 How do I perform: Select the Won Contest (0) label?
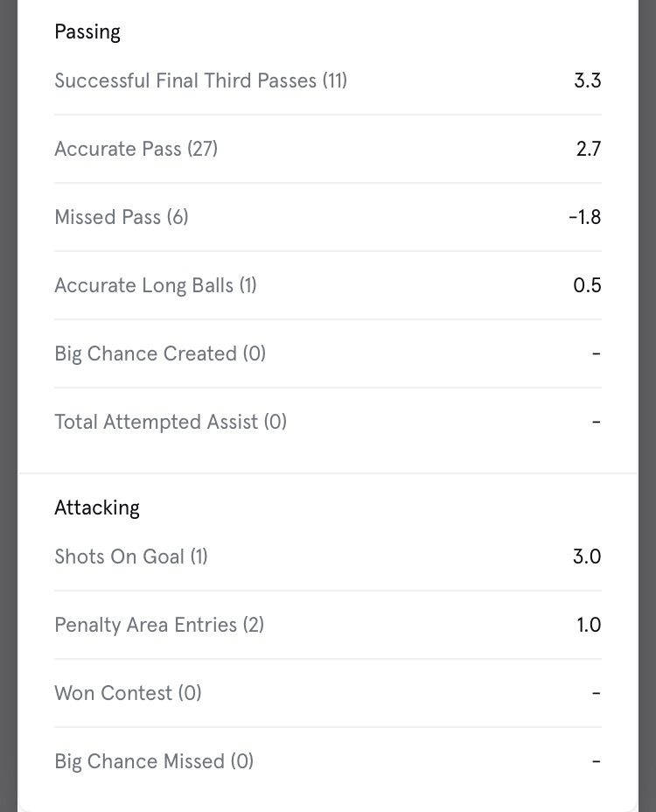[x=128, y=694]
